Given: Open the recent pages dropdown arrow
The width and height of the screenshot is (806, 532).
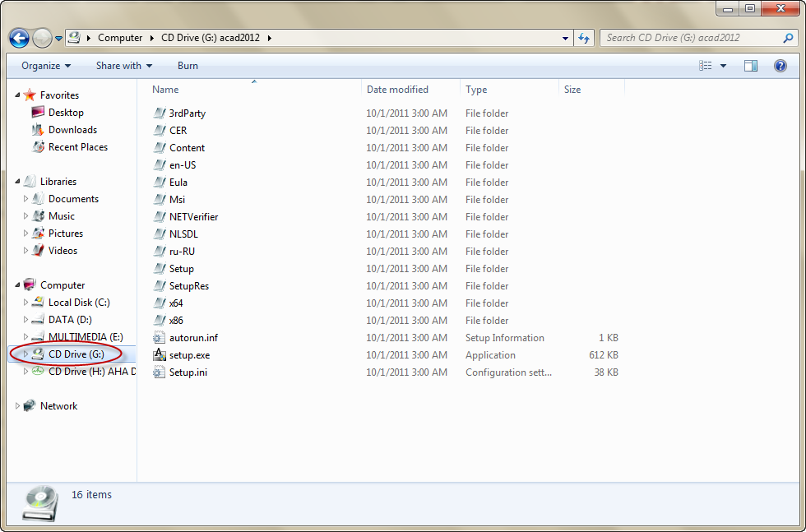Looking at the screenshot, I should pyautogui.click(x=58, y=39).
